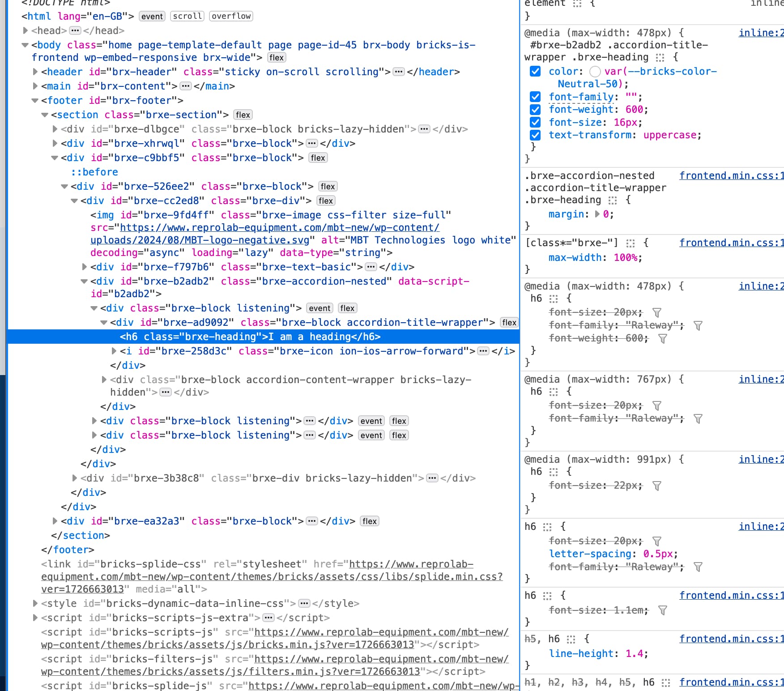The width and height of the screenshot is (784, 691).
Task: Click the ellipsis badge in the brxe-258d3c icon element
Action: pyautogui.click(x=483, y=351)
